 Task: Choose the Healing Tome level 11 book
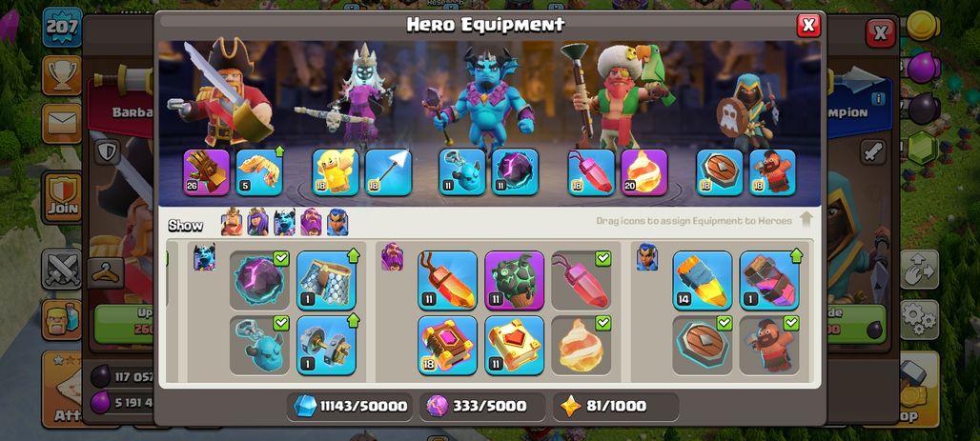[514, 345]
